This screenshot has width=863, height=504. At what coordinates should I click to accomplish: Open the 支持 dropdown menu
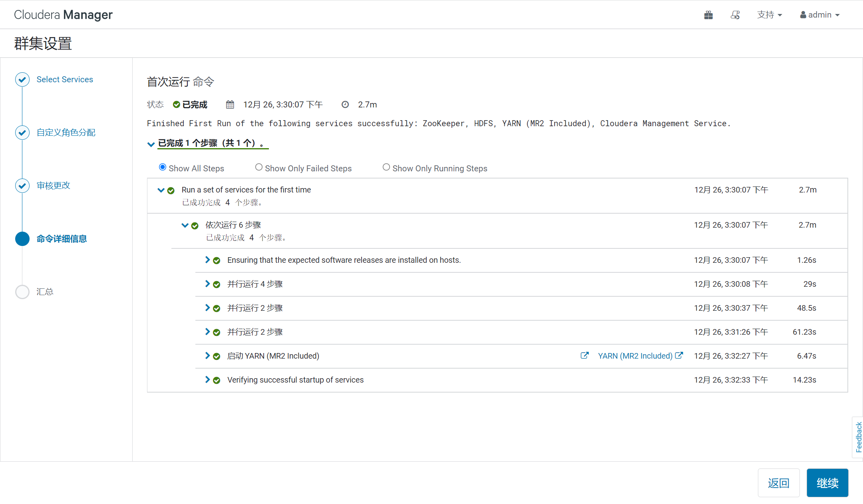click(769, 15)
